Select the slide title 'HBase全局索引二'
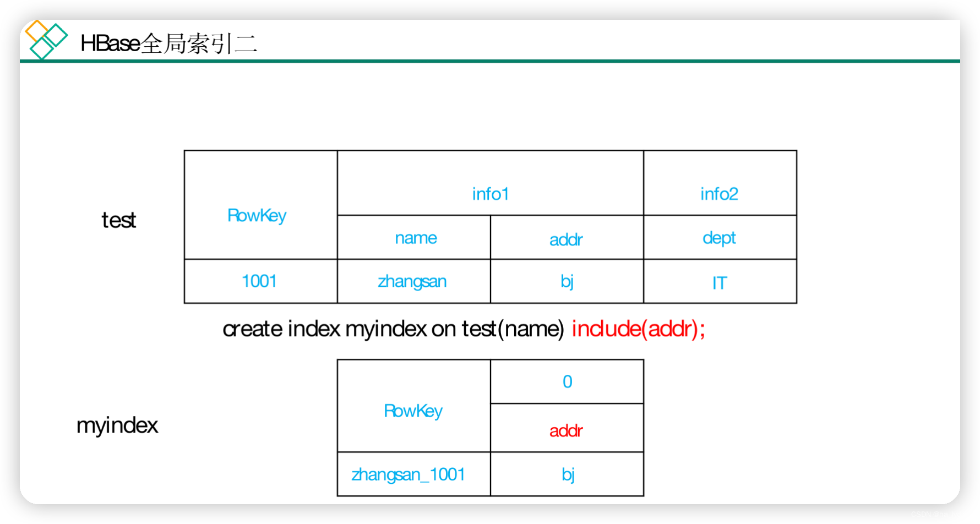 [x=168, y=43]
